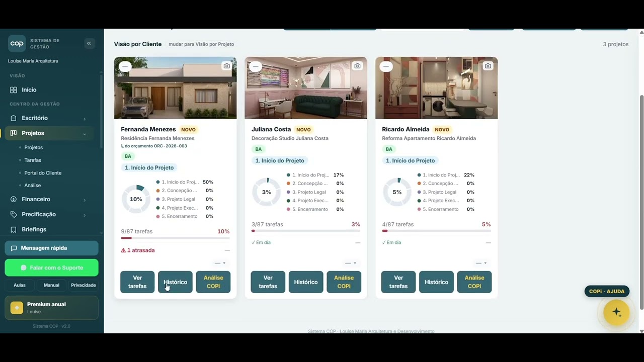The image size is (644, 362).
Task: Open the small dropdown on Juliana Costa card
Action: point(351,263)
